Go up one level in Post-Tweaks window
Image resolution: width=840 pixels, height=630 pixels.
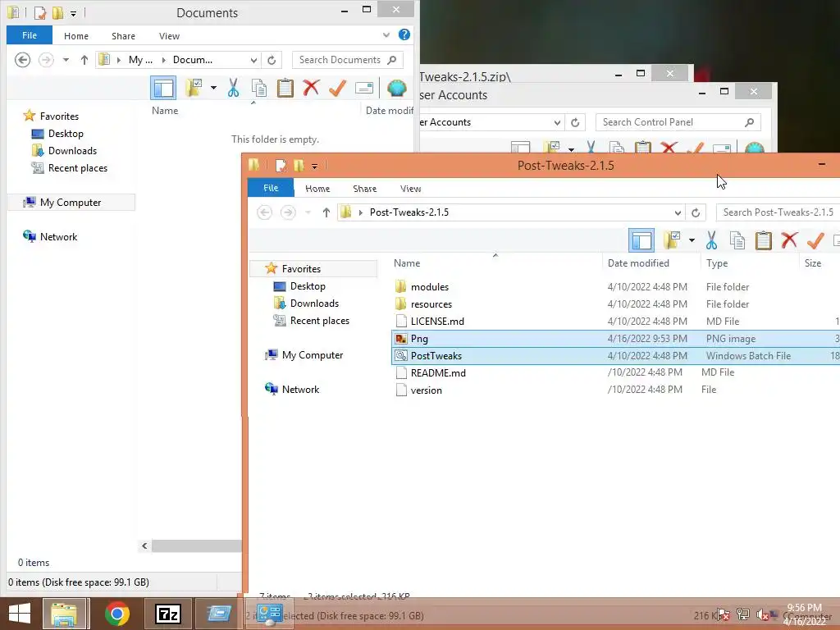point(326,212)
